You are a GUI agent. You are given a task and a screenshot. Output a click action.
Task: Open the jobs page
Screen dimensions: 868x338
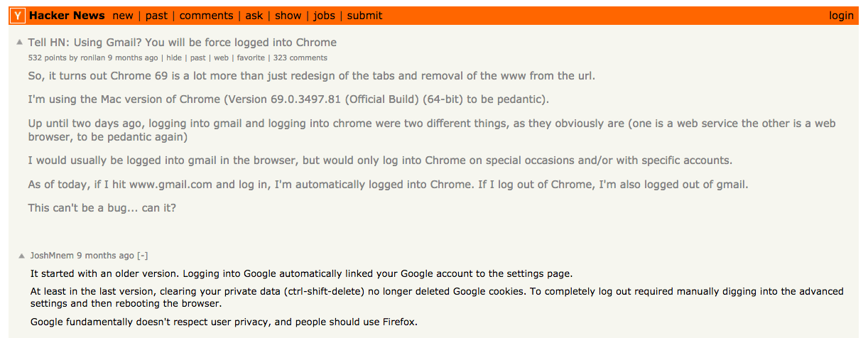[325, 16]
